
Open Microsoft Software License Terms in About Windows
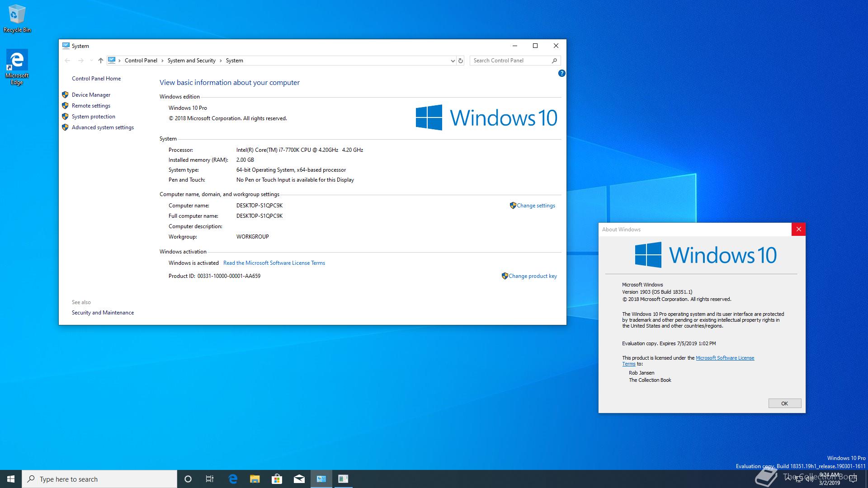coord(725,358)
